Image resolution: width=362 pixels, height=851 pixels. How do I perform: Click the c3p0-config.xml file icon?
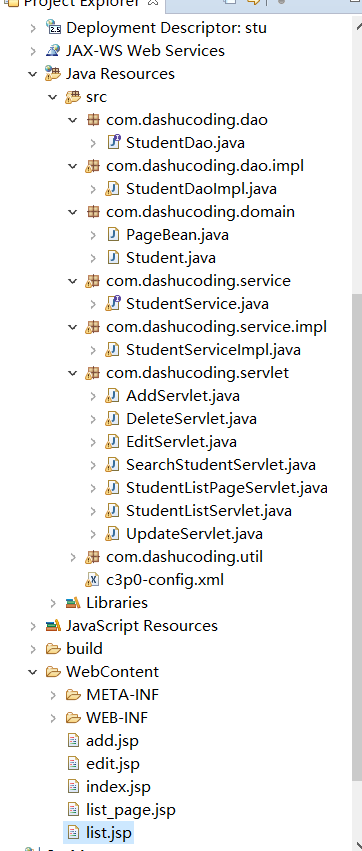(93, 580)
